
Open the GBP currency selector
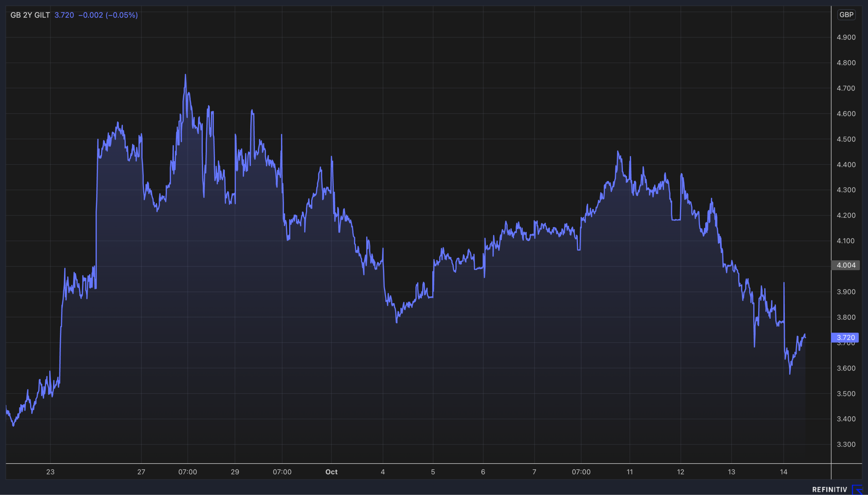pos(846,15)
